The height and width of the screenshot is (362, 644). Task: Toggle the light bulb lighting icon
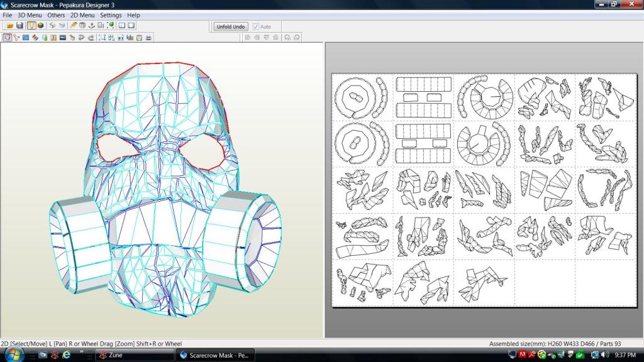[x=31, y=26]
